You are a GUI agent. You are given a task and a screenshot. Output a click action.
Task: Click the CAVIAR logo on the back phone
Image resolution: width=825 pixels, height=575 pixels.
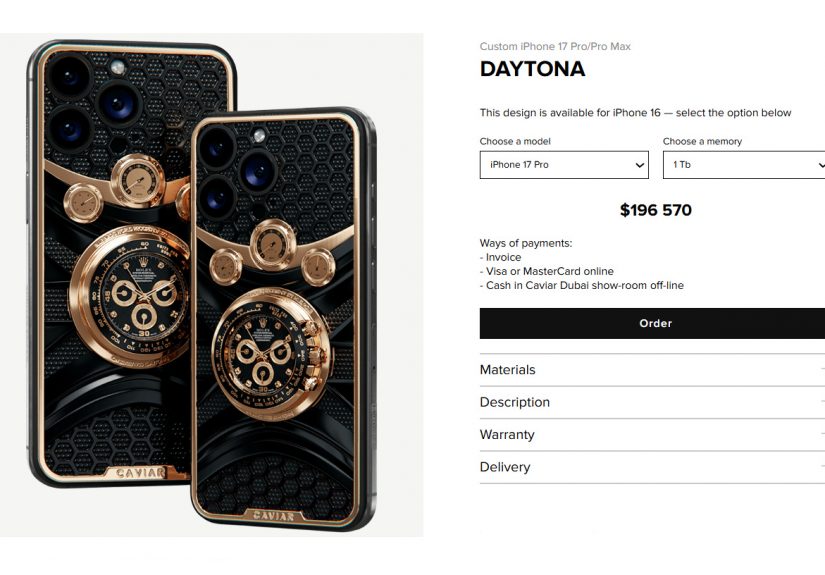[x=139, y=473]
